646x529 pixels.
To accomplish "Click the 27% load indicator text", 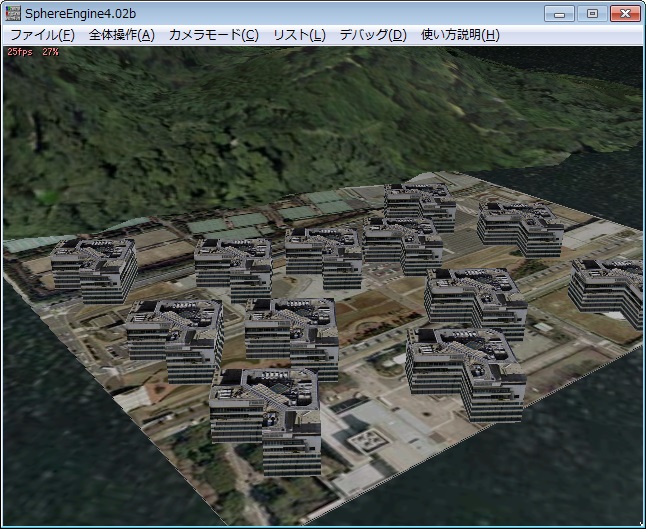I will point(50,52).
